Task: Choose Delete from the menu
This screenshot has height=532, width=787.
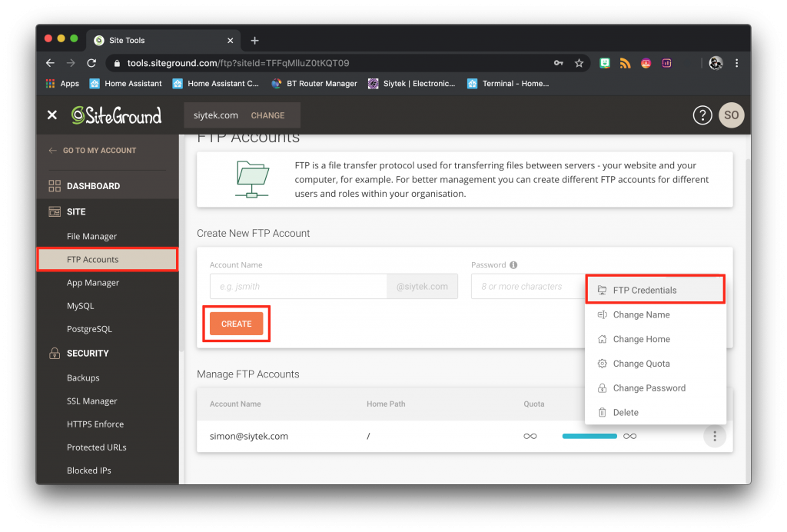Action: [656, 413]
